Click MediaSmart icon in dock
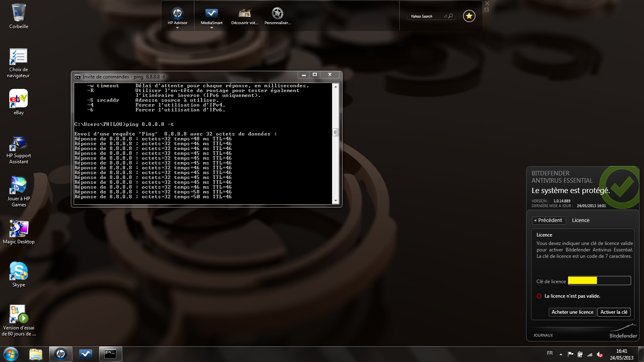The height and width of the screenshot is (362, 644). click(x=211, y=14)
